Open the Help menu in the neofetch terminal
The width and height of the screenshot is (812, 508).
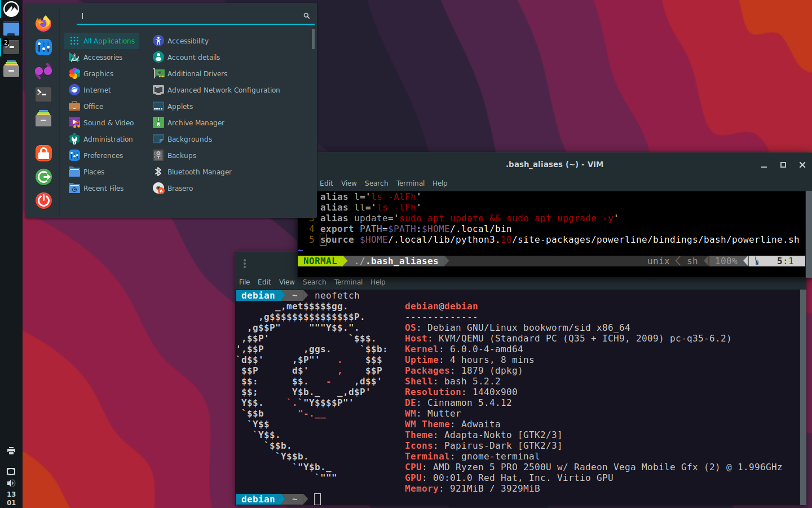pos(378,282)
